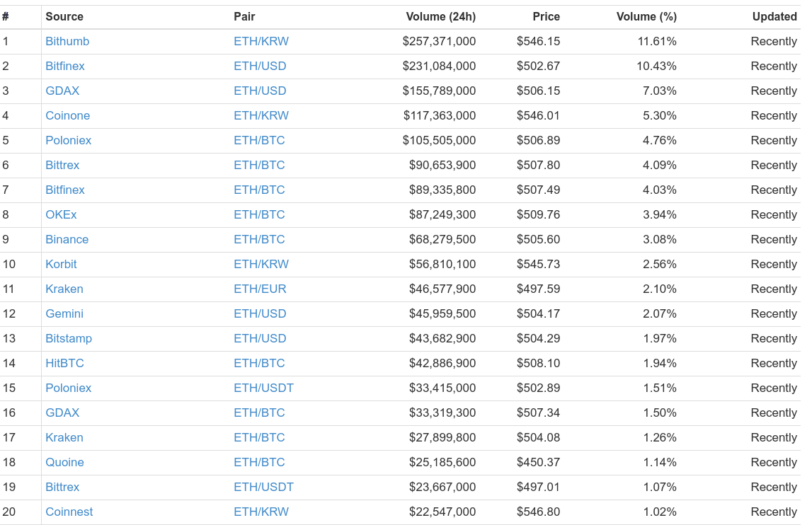The image size is (812, 525).
Task: Open the Quoine exchange link
Action: [64, 462]
